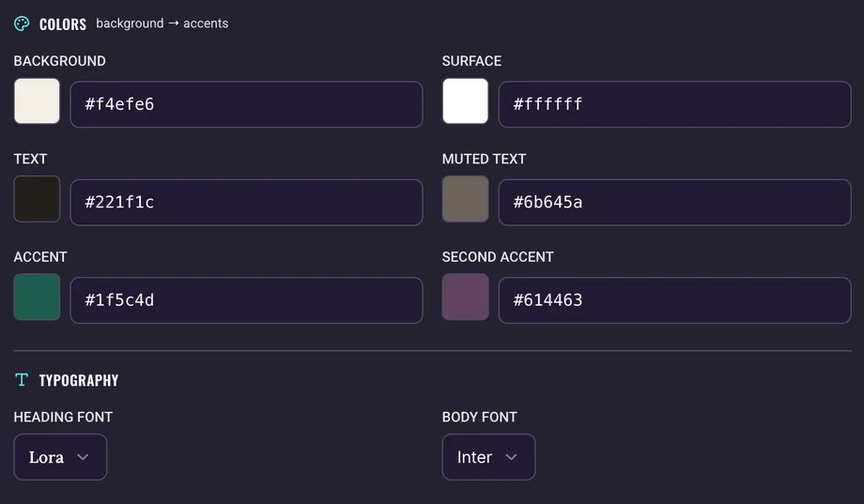Open the Muted Text color swatch
Image resolution: width=864 pixels, height=504 pixels.
465,199
